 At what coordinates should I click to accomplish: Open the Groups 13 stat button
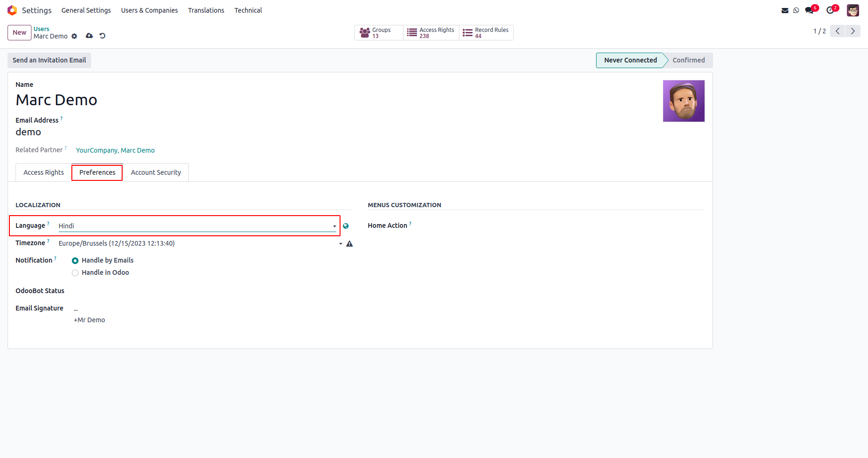click(x=379, y=32)
